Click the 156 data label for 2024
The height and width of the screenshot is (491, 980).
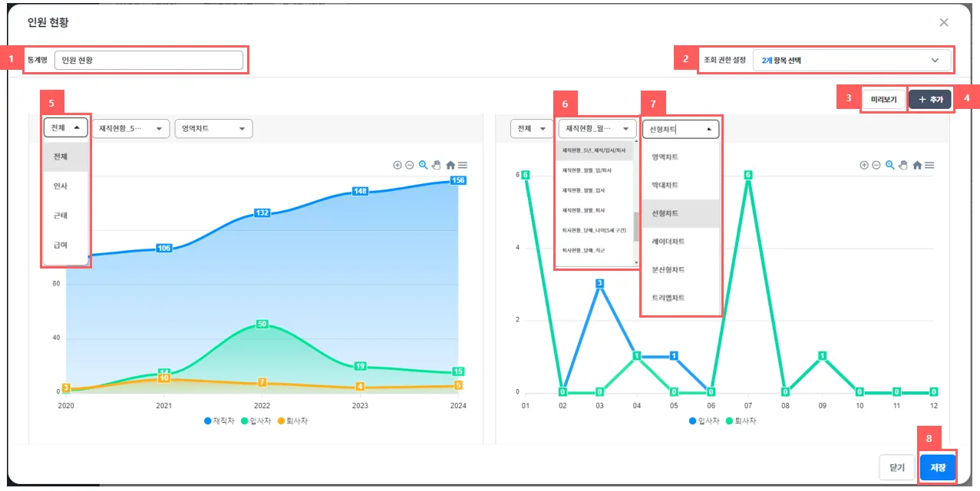[x=458, y=180]
